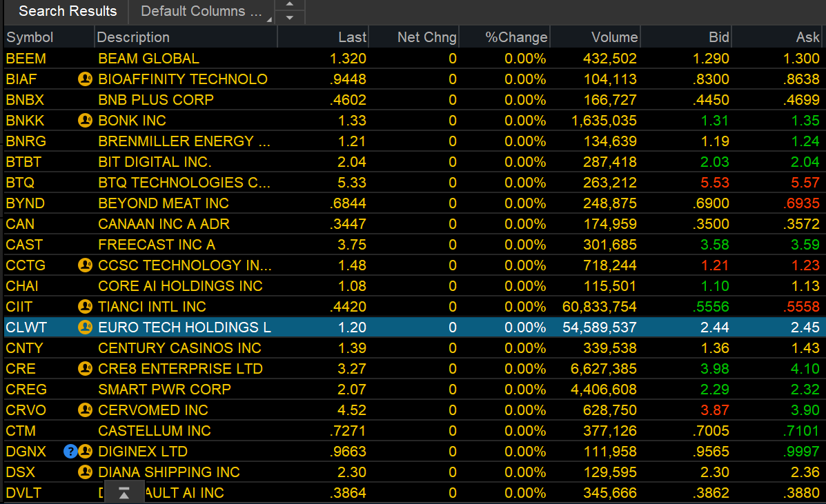The image size is (826, 504).
Task: Click EURO TECH HOLDINGS L description
Action: point(184,327)
